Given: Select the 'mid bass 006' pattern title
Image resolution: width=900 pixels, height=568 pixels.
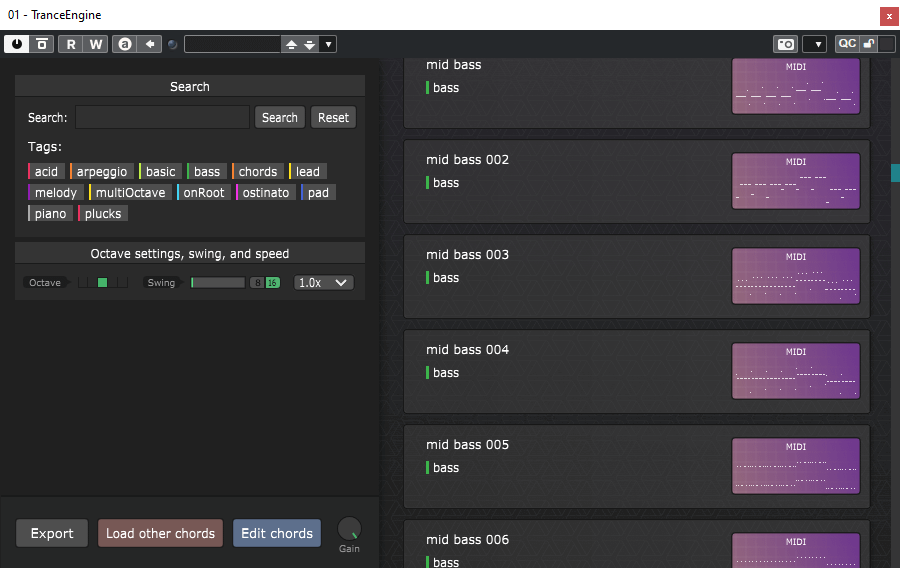Looking at the screenshot, I should [467, 540].
